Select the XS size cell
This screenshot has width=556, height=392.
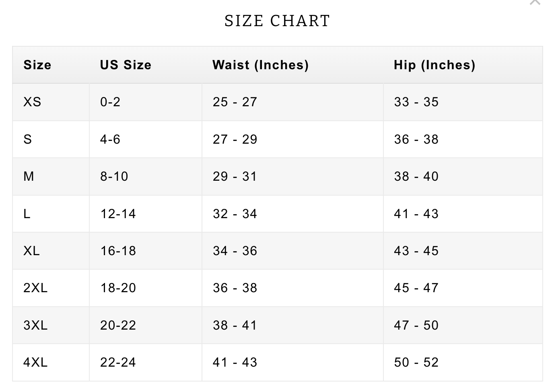click(x=32, y=102)
